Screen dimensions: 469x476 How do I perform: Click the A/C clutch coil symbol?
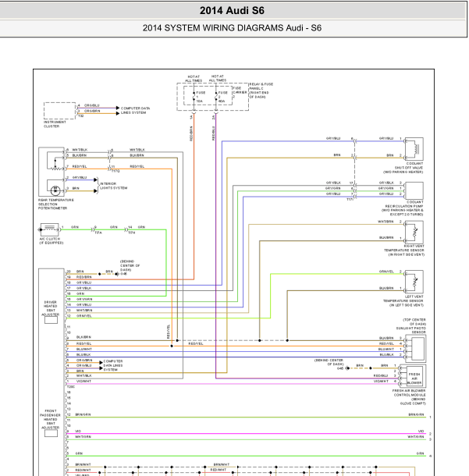click(49, 229)
